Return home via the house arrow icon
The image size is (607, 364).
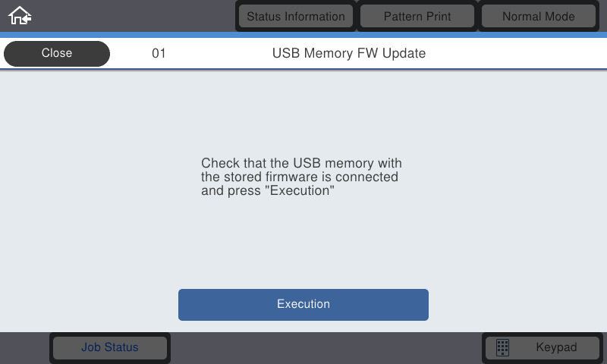pyautogui.click(x=20, y=16)
